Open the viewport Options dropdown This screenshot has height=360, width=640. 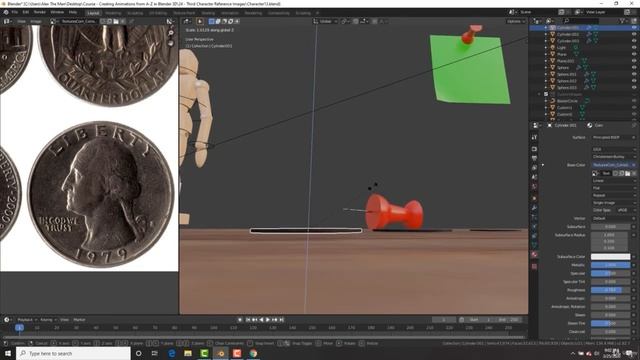[516, 21]
